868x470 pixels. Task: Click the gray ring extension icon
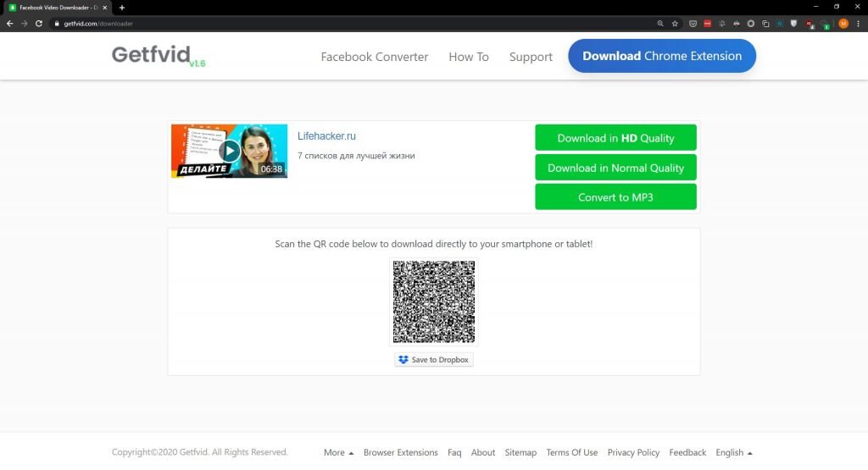pos(751,24)
